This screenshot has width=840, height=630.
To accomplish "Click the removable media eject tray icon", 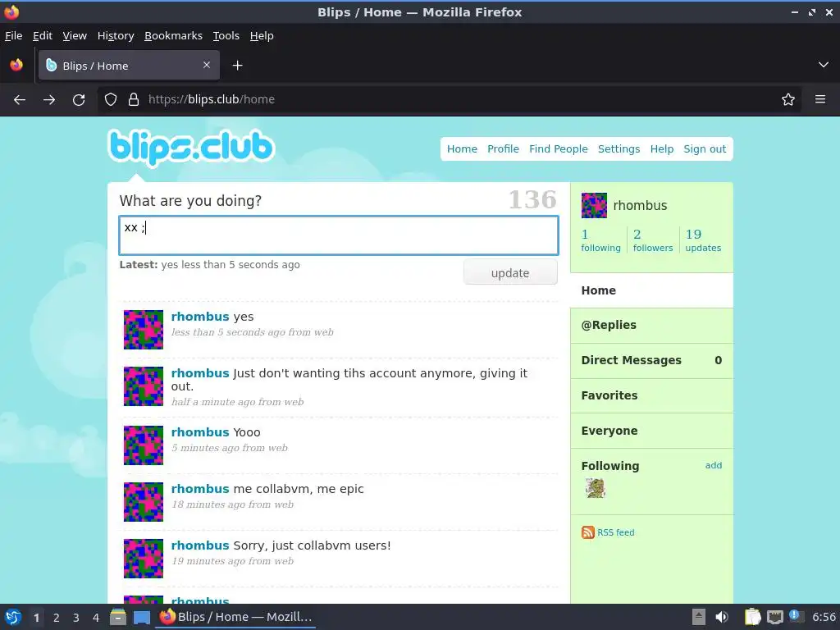I will point(699,617).
